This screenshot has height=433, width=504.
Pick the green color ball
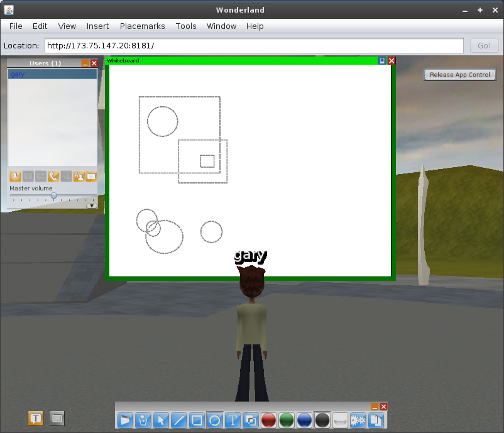pos(287,420)
